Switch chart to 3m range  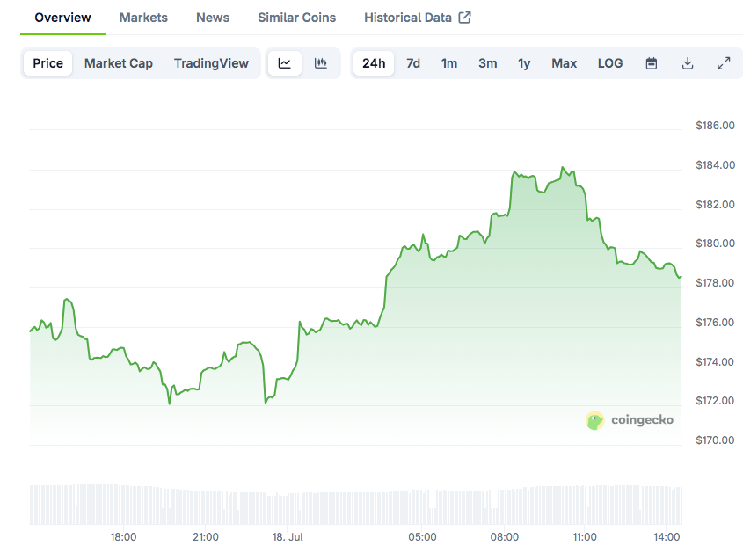pyautogui.click(x=488, y=63)
